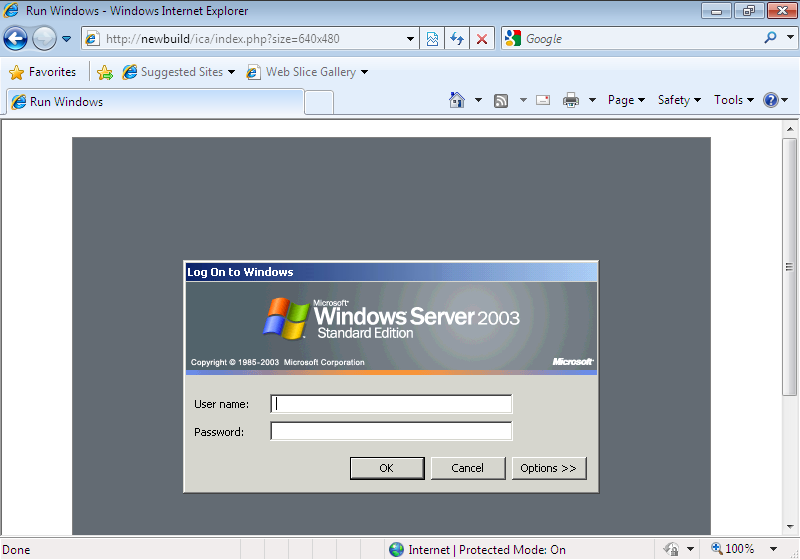Open the Safety menu
This screenshot has width=800, height=560.
click(x=679, y=100)
